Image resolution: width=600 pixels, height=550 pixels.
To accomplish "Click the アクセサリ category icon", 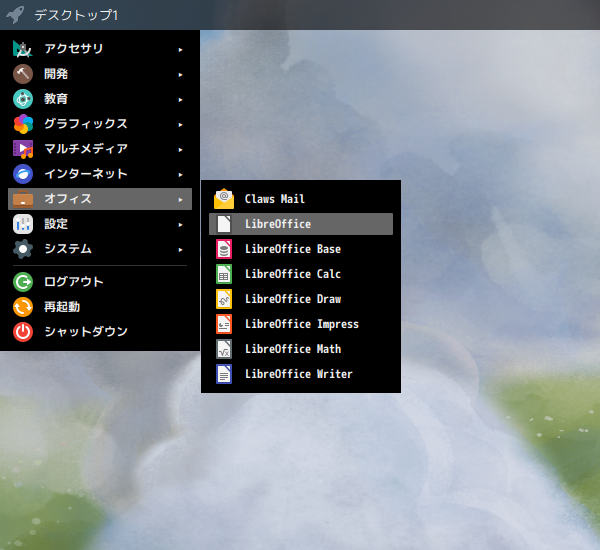I will tap(23, 49).
